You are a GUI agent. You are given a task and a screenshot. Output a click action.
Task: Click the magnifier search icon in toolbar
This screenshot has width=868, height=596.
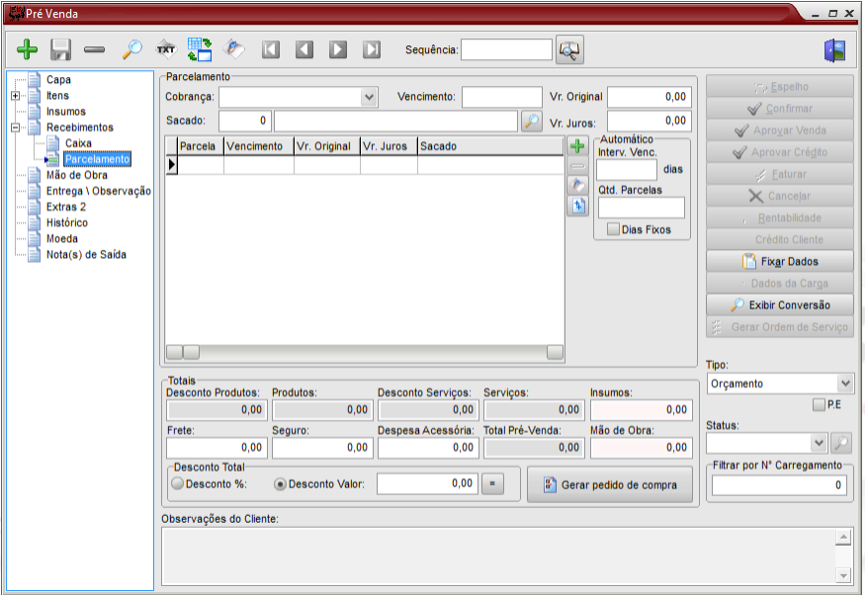[131, 49]
